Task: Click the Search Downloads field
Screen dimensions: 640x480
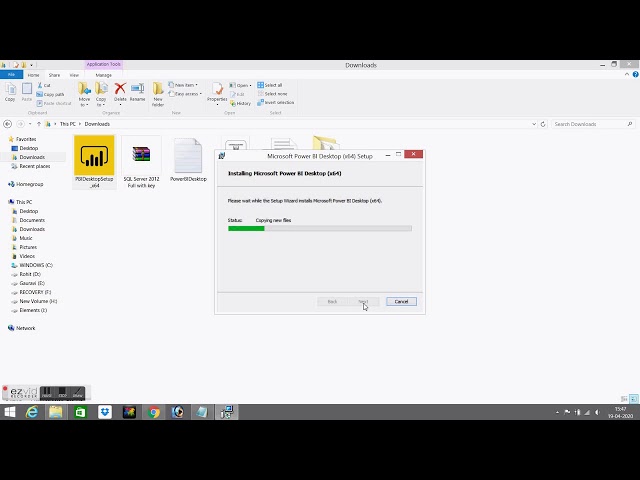Action: [x=592, y=124]
